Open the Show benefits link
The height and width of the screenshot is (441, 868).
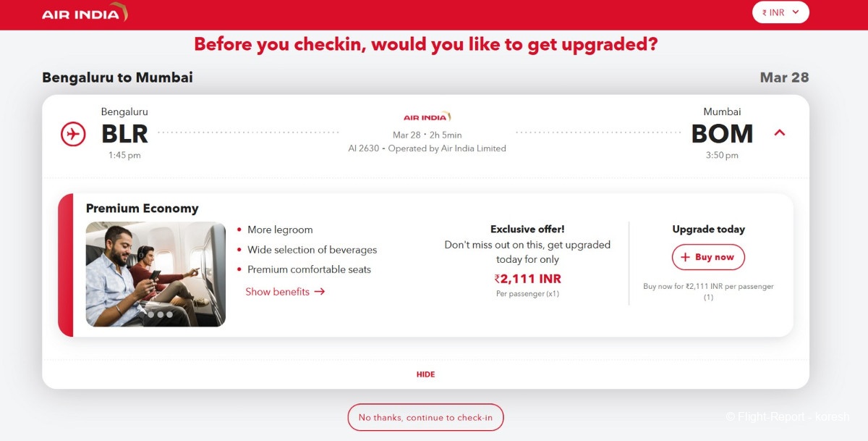[x=285, y=292]
